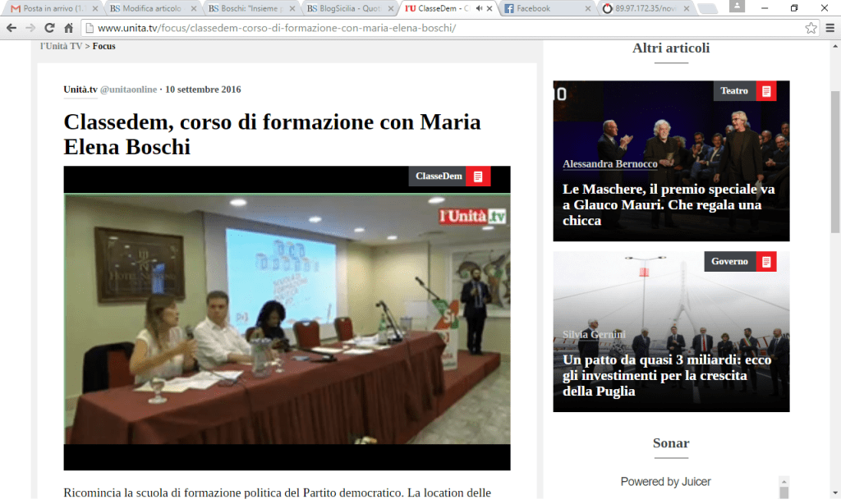Close the Modifica articolo tab
This screenshot has width=841, height=504.
tap(194, 8)
